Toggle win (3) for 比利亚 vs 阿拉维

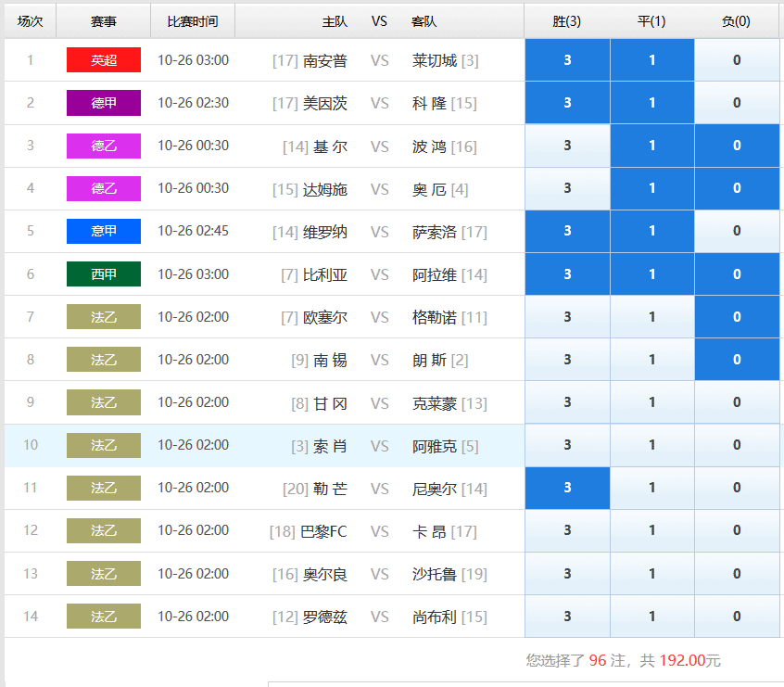tap(567, 274)
